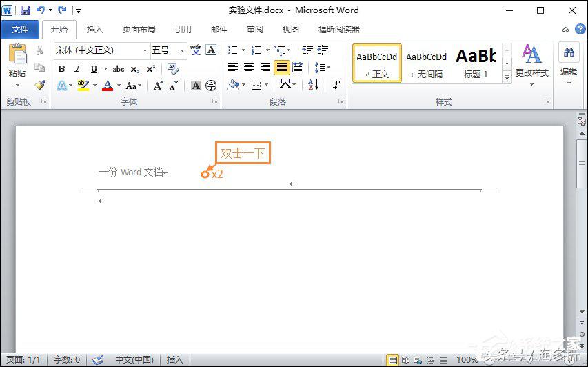
Task: Apply the 无间隔 style
Action: 427,63
